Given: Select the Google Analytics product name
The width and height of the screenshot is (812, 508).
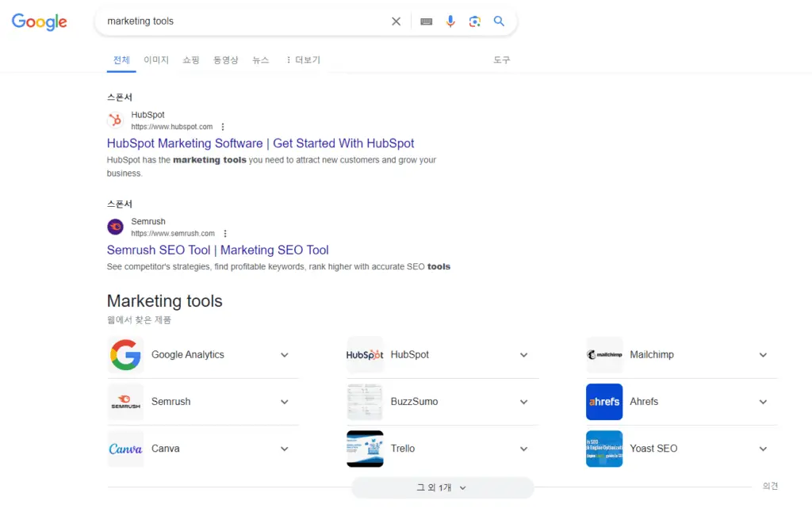Looking at the screenshot, I should coord(187,355).
